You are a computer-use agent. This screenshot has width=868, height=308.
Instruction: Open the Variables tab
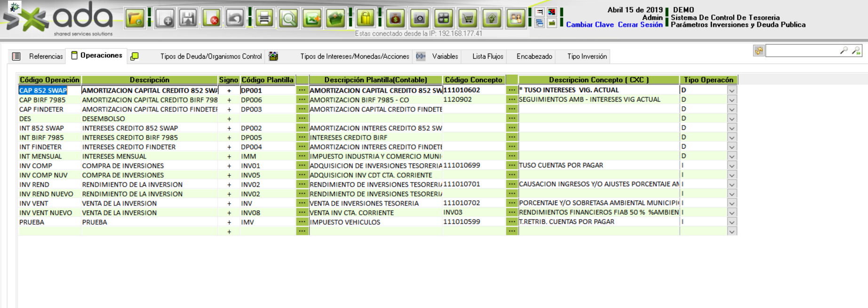[445, 56]
